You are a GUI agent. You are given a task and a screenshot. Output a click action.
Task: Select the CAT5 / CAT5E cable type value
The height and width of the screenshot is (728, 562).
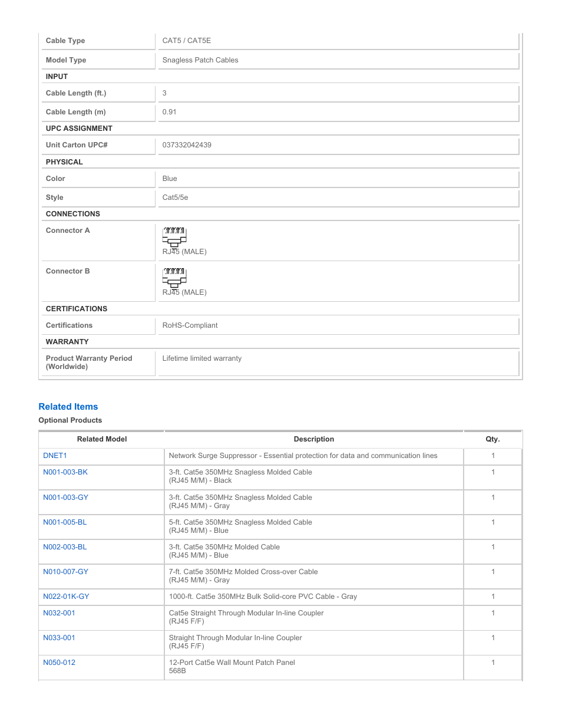186,41
